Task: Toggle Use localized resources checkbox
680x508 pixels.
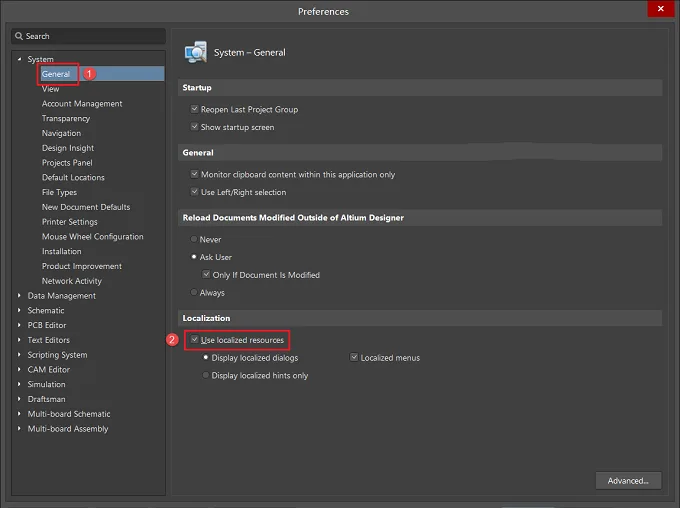Action: pyautogui.click(x=194, y=340)
